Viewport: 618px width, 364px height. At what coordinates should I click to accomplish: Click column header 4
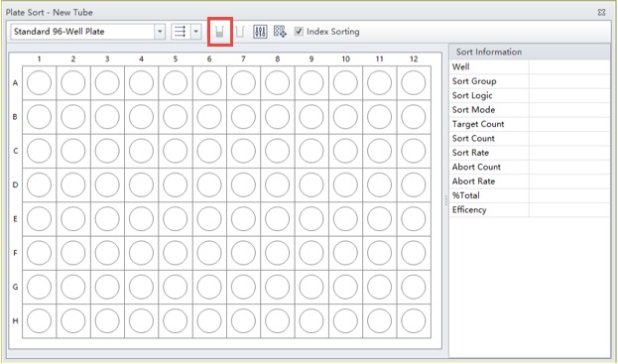141,60
